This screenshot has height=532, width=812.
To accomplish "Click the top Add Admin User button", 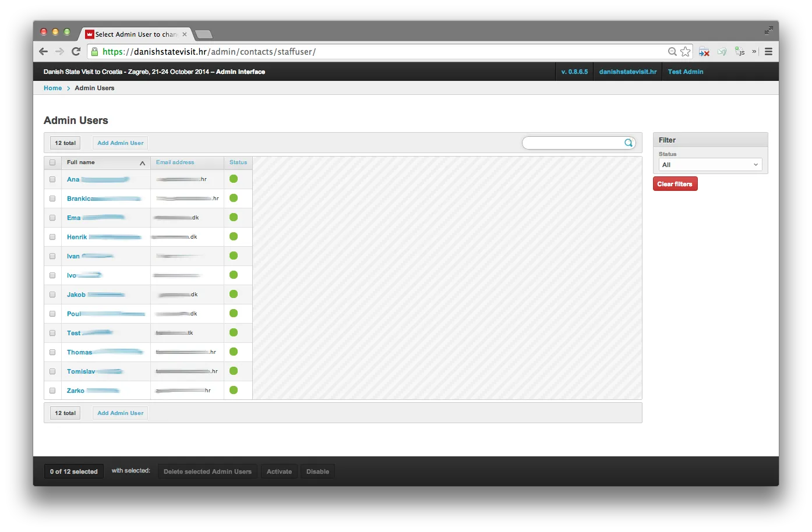I will pyautogui.click(x=120, y=143).
